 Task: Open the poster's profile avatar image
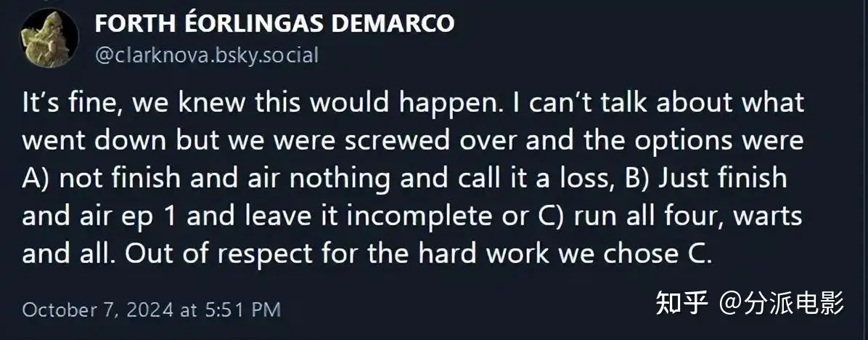coord(49,38)
